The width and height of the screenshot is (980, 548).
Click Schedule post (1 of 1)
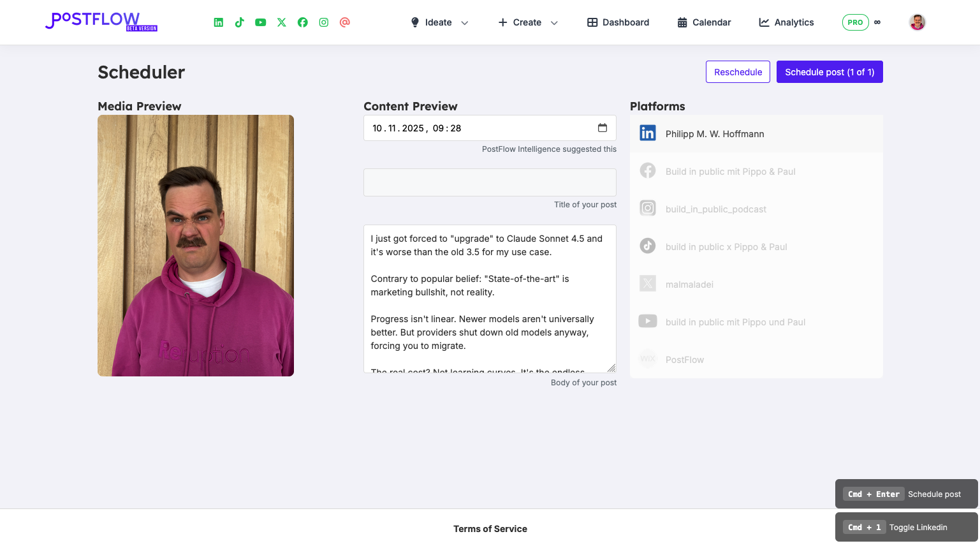pyautogui.click(x=830, y=71)
